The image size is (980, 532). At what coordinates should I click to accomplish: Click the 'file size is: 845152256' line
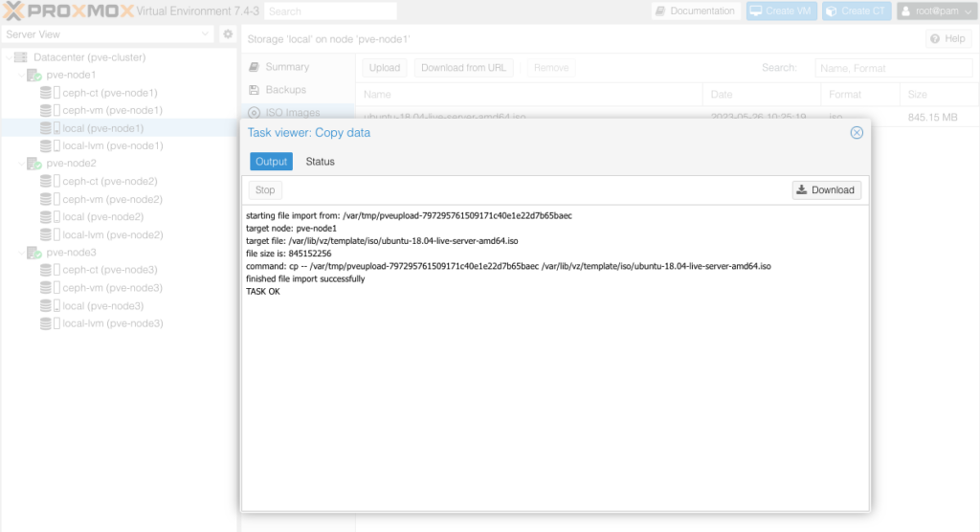pyautogui.click(x=288, y=254)
